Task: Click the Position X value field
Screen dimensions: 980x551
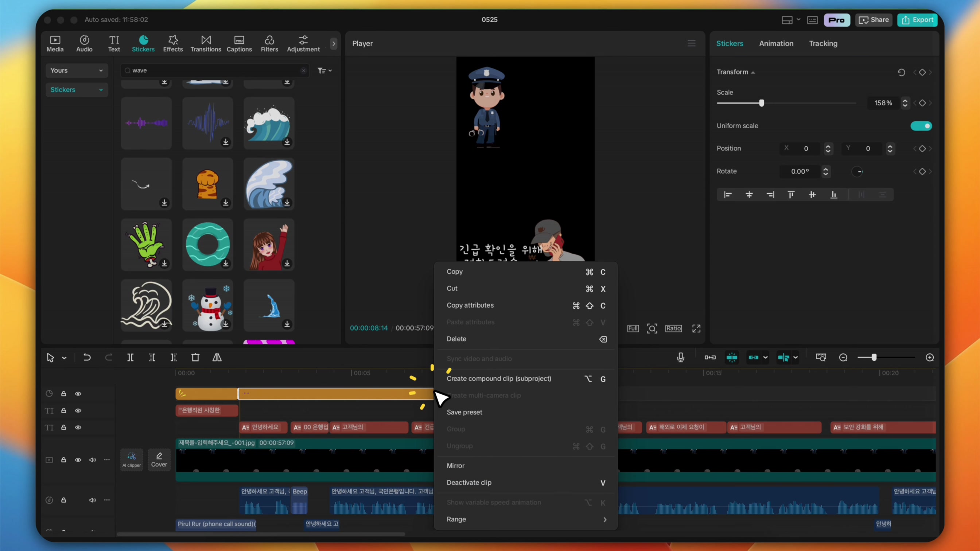Action: coord(806,149)
